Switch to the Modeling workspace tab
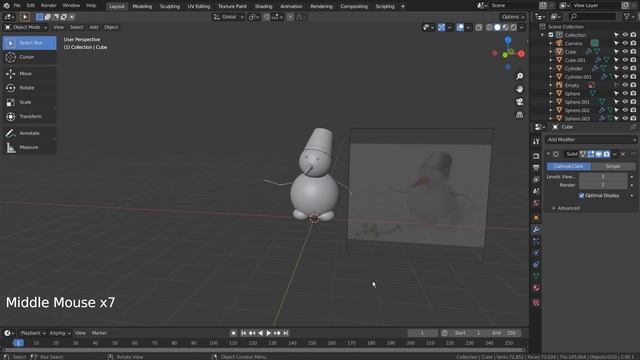Screen dimensions: 640x360 [x=142, y=6]
